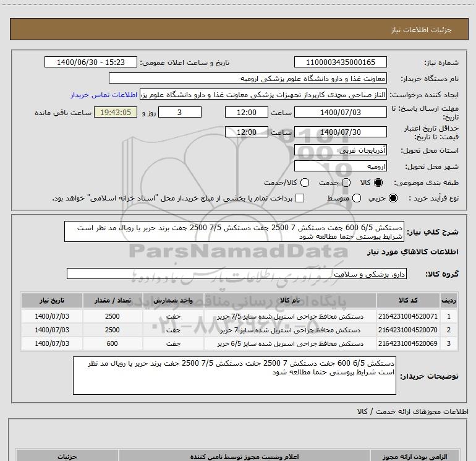The image size is (476, 461).
Task: Toggle the اسناد خزانه اسلامی payment checkbox
Action: coord(300,198)
